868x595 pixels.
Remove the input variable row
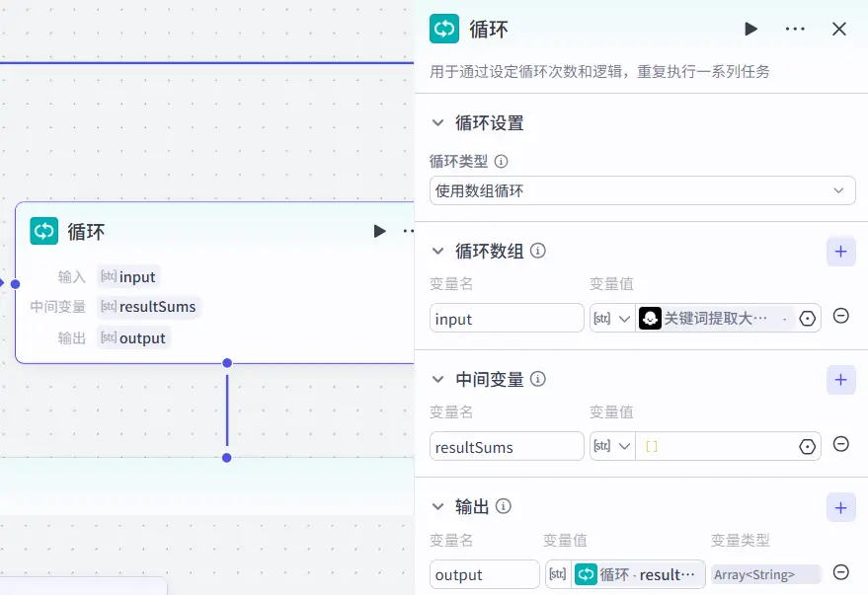pyautogui.click(x=841, y=317)
